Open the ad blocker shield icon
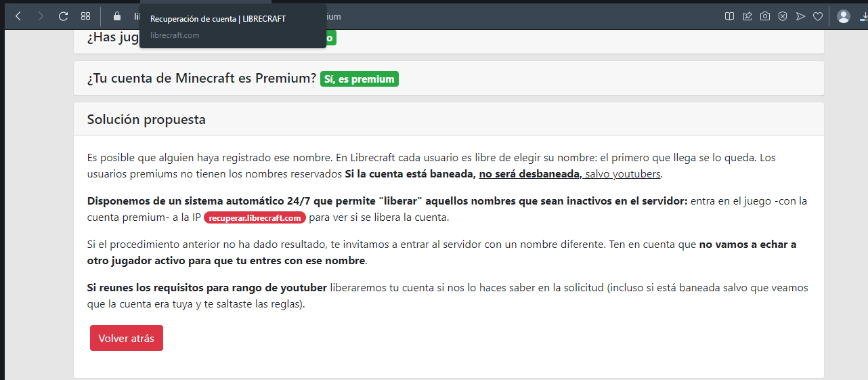868x380 pixels. (x=783, y=16)
